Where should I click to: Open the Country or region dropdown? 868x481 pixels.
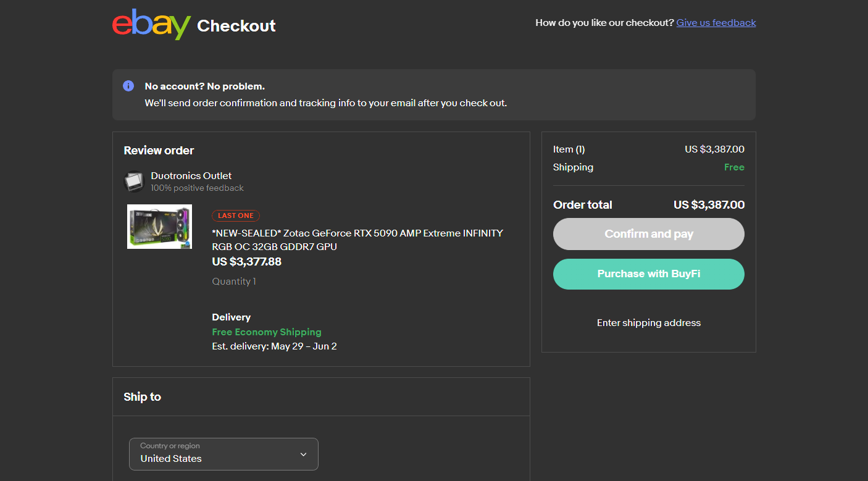[x=223, y=454]
